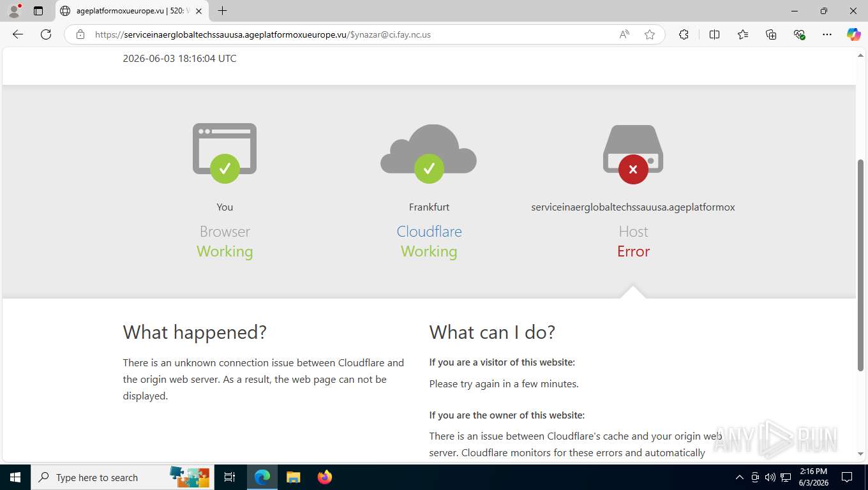
Task: Open Browser essentials heart icon
Action: [x=799, y=34]
